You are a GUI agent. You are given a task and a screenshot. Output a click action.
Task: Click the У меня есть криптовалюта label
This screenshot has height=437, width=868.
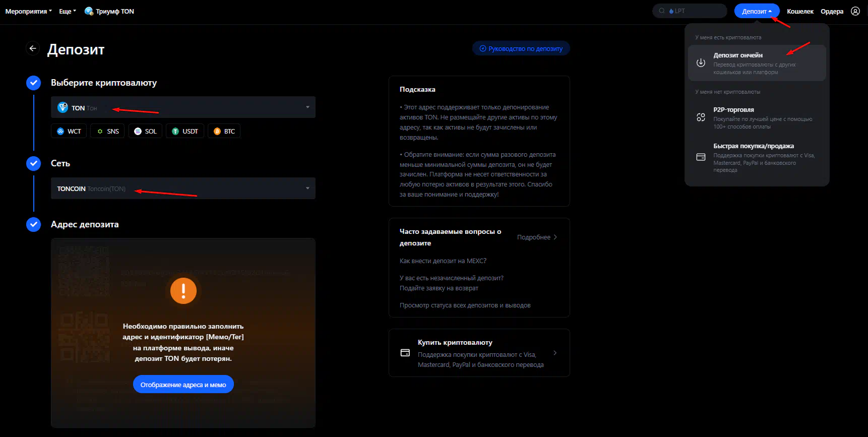coord(728,37)
